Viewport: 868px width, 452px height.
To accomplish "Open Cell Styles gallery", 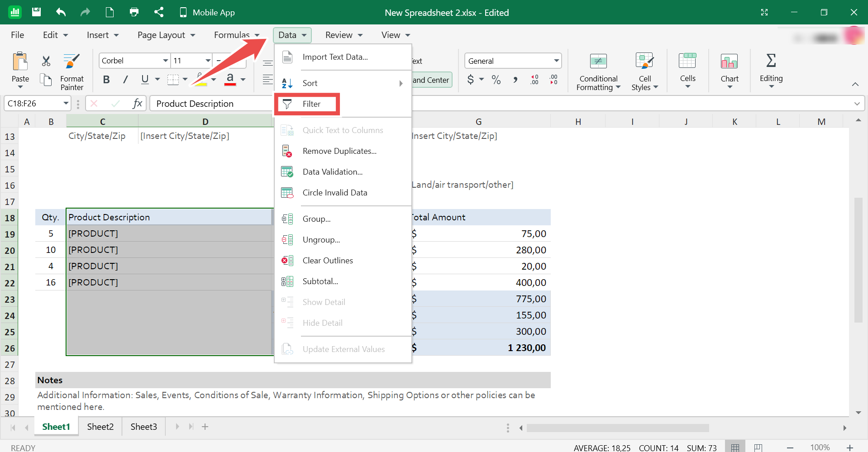I will (644, 71).
